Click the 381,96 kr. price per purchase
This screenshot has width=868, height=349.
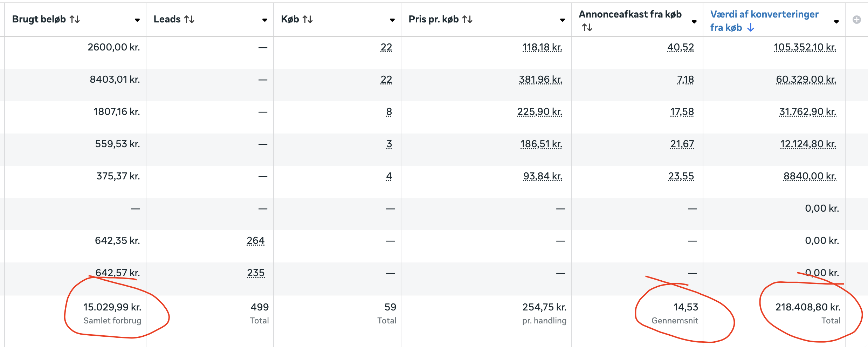coord(540,80)
